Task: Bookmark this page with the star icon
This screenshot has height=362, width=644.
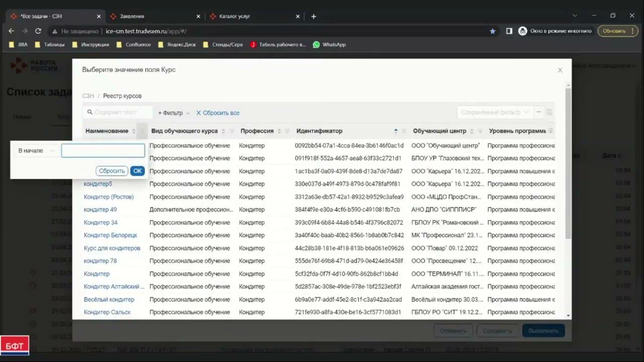Action: click(x=493, y=31)
